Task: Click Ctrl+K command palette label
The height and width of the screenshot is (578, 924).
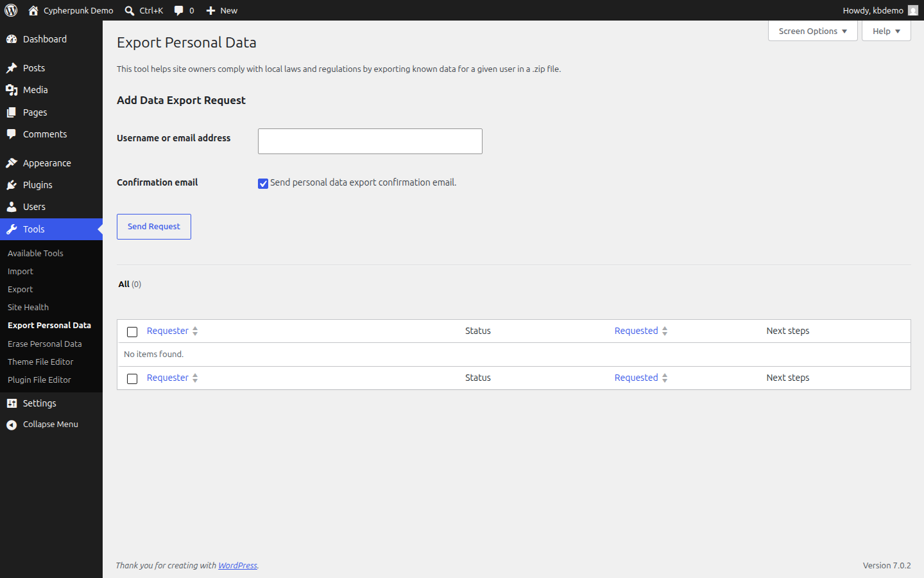Action: point(151,10)
